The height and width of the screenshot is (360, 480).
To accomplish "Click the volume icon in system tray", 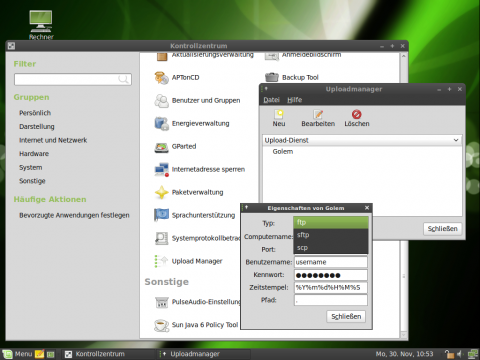I will pyautogui.click(x=461, y=354).
